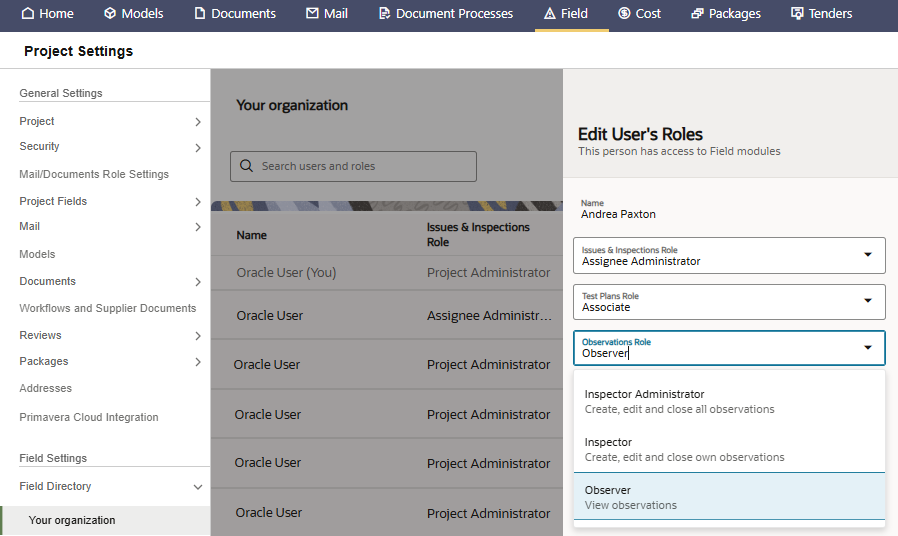
Task: Open Mail/Documents Role Settings
Action: coord(94,174)
